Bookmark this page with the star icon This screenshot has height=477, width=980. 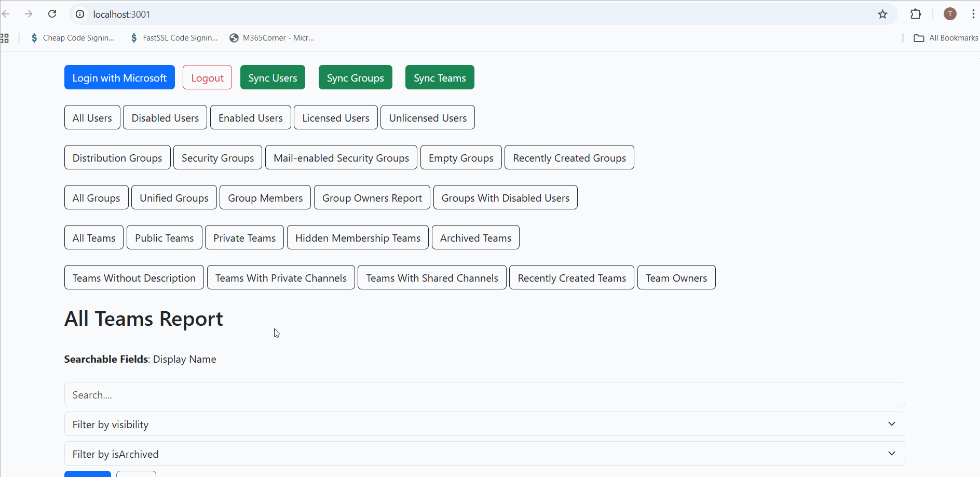[x=882, y=14]
